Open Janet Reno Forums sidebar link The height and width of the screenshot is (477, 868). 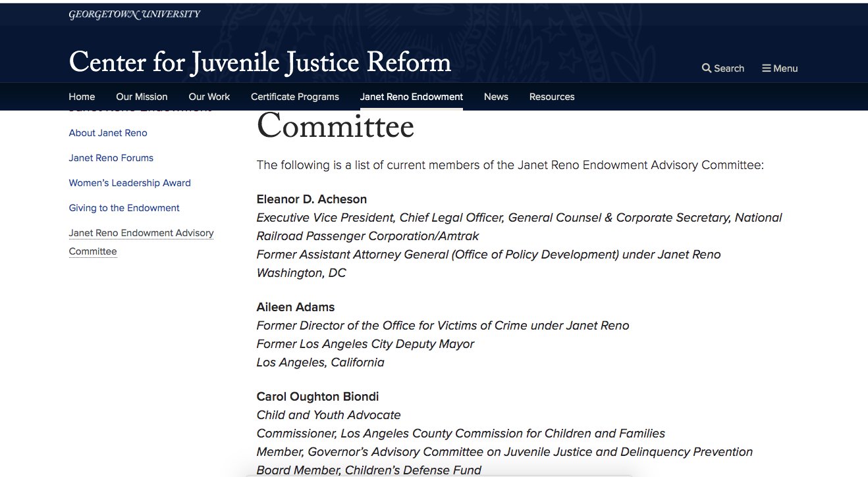pyautogui.click(x=111, y=158)
